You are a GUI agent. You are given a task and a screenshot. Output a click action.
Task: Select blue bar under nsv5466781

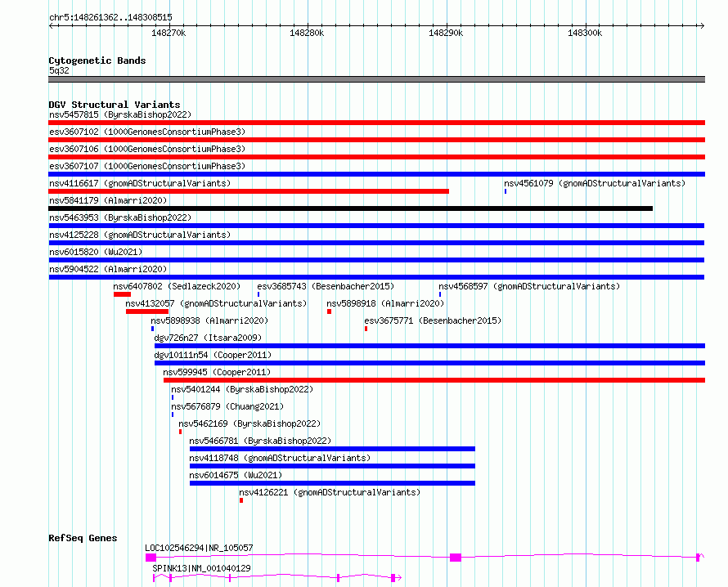[x=332, y=449]
